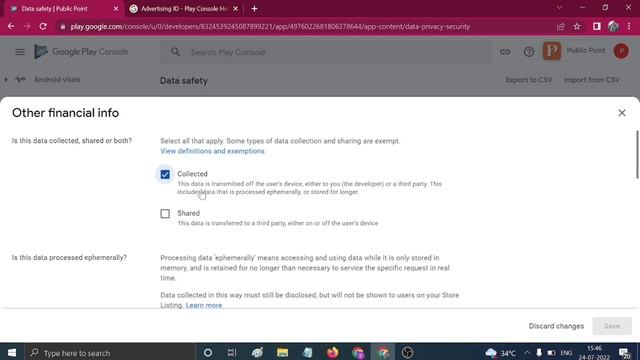Open a new browser tab

pos(254,9)
